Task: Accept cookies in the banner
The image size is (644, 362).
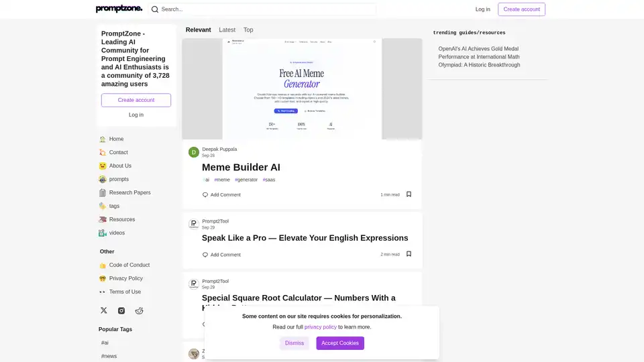Action: pyautogui.click(x=340, y=343)
